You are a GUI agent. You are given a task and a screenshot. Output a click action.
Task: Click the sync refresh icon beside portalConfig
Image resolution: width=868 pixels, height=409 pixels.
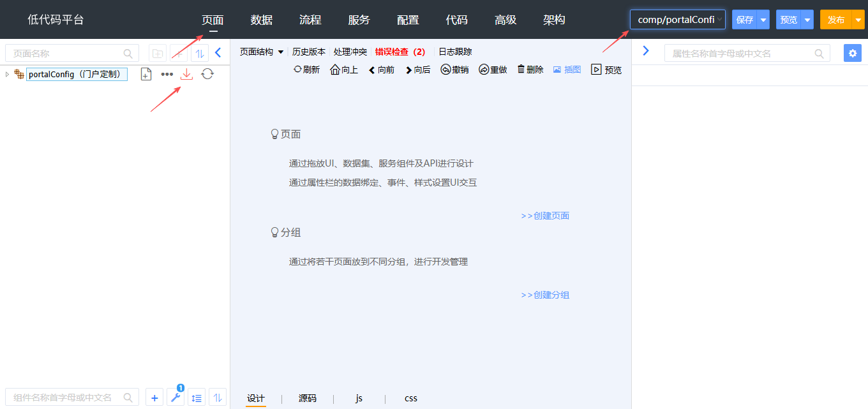pos(207,75)
